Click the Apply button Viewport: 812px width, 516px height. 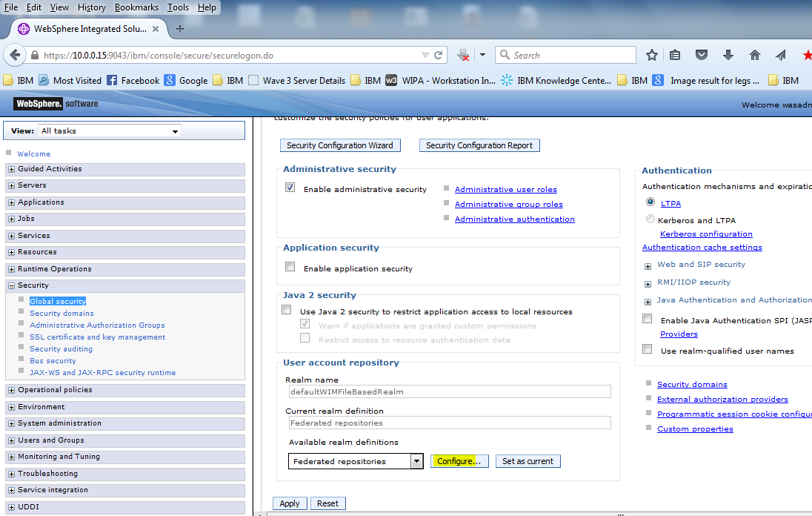click(x=290, y=503)
